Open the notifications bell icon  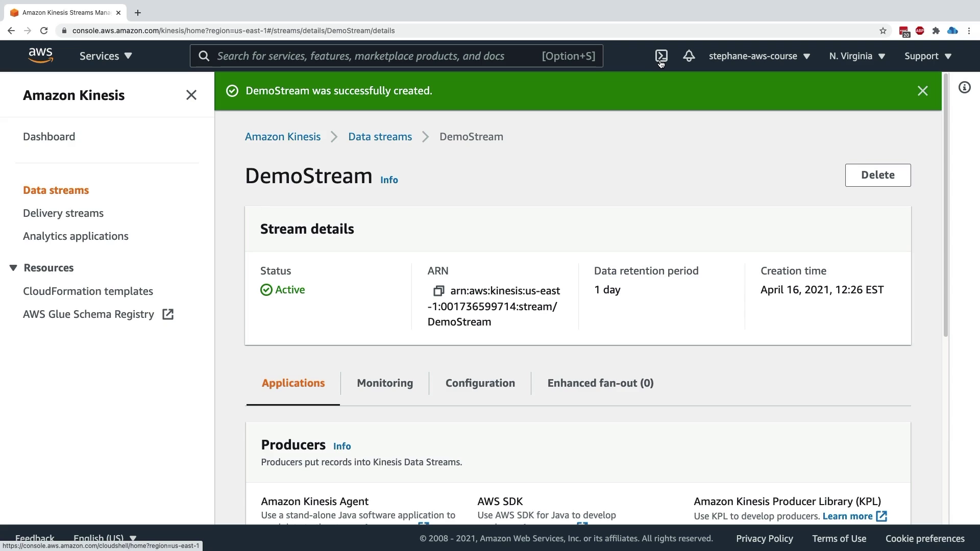click(x=689, y=56)
